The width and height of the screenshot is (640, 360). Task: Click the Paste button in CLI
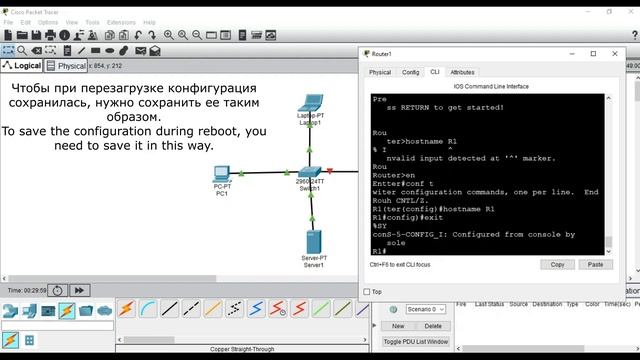pos(596,264)
